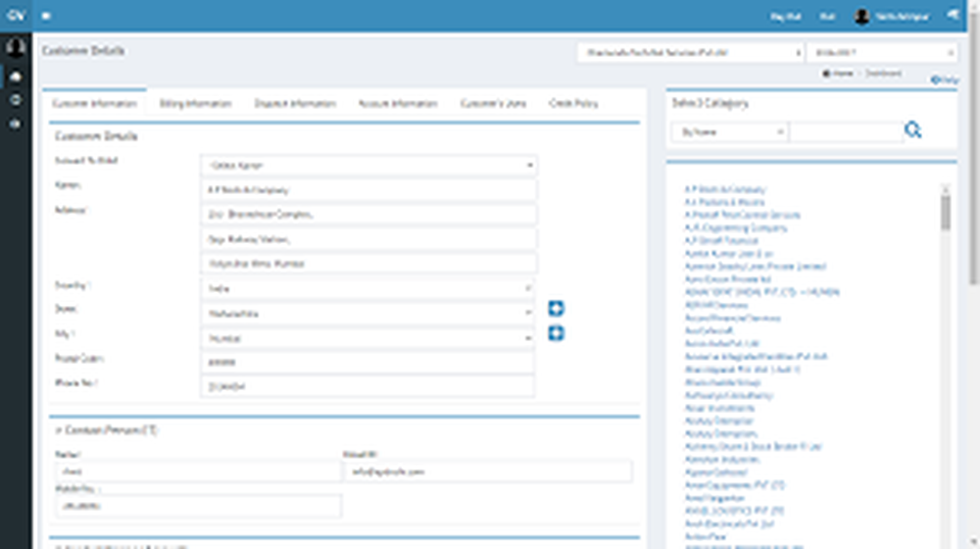980x549 pixels.
Task: Open the Help link
Action: tap(945, 80)
